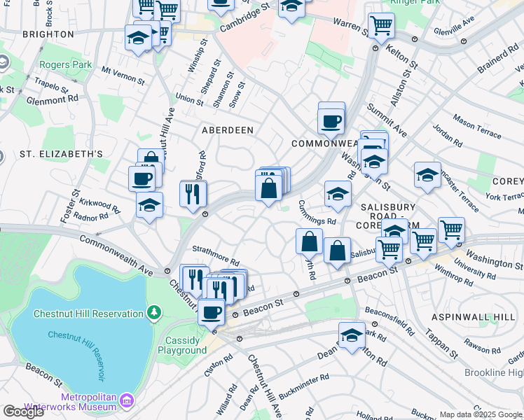This screenshot has height=420, width=524.
Task: Click the restaurant marker near Langford Rd
Action: click(x=193, y=195)
